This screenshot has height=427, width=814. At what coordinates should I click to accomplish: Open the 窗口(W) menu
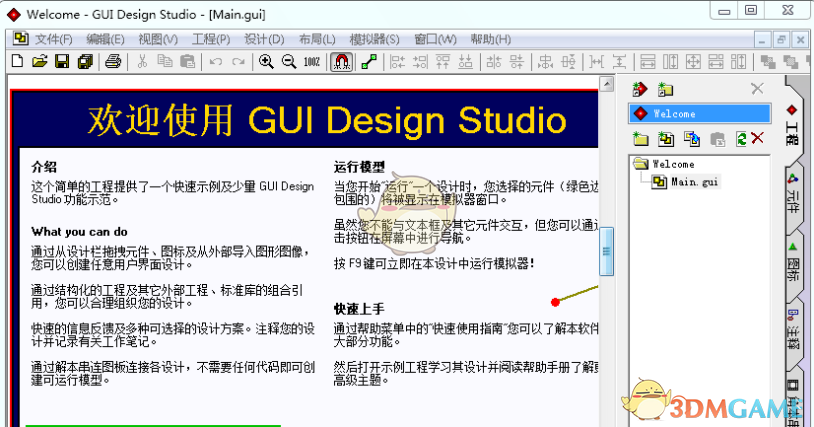point(435,39)
